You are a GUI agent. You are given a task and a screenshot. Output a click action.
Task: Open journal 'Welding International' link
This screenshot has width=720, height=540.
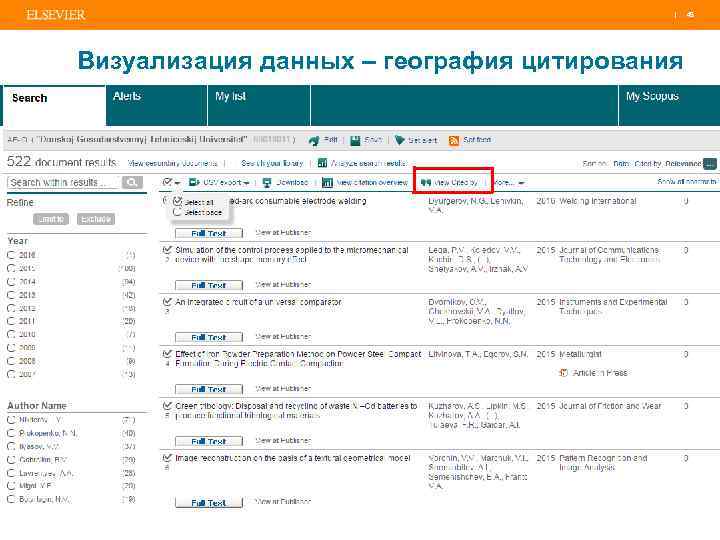point(598,201)
